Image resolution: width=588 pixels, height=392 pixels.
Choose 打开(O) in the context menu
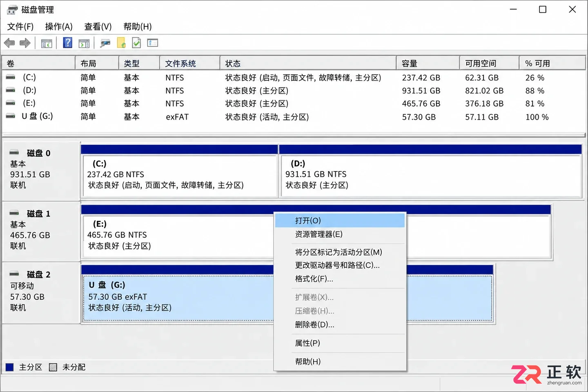click(x=340, y=220)
